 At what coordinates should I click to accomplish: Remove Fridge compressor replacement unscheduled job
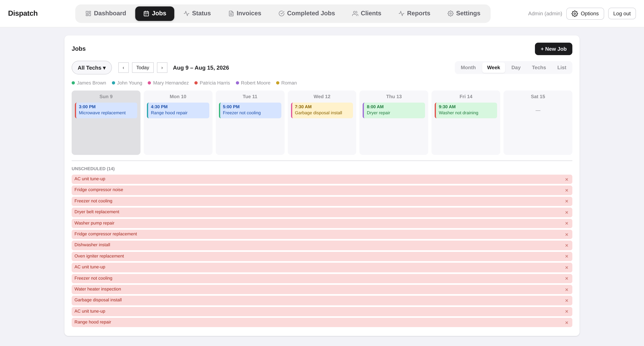point(567,235)
